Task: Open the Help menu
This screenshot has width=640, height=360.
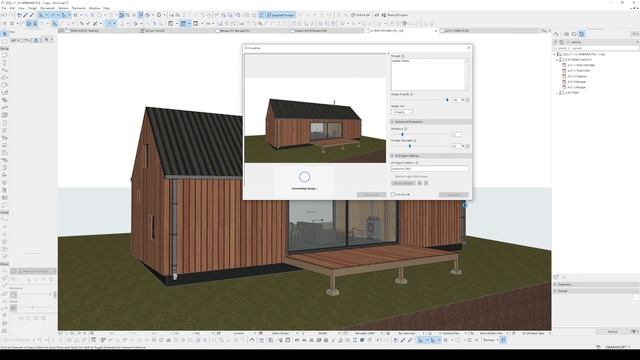Action: 106,8
